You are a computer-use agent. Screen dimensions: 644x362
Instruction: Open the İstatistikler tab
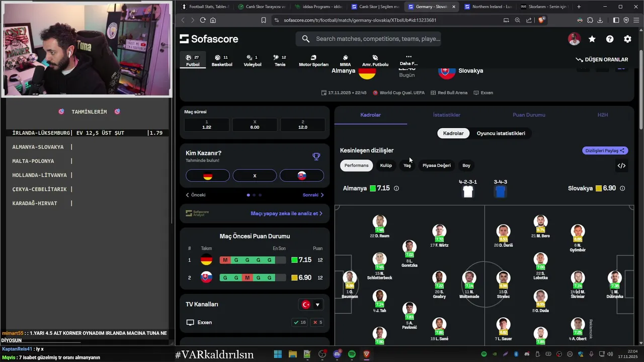point(447,115)
